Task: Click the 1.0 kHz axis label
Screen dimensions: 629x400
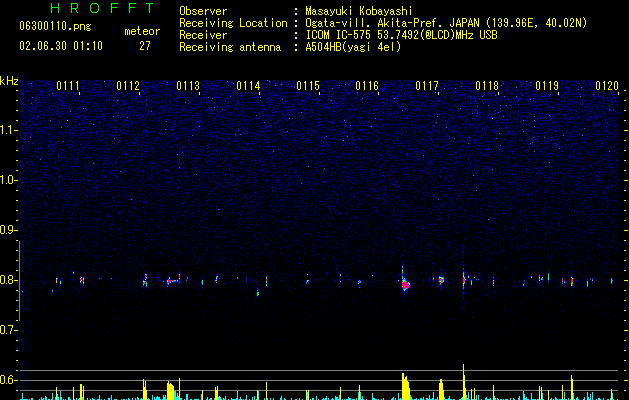Action: click(x=8, y=180)
